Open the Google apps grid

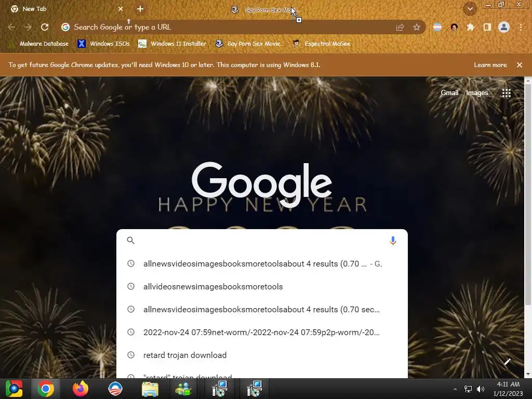pyautogui.click(x=506, y=93)
